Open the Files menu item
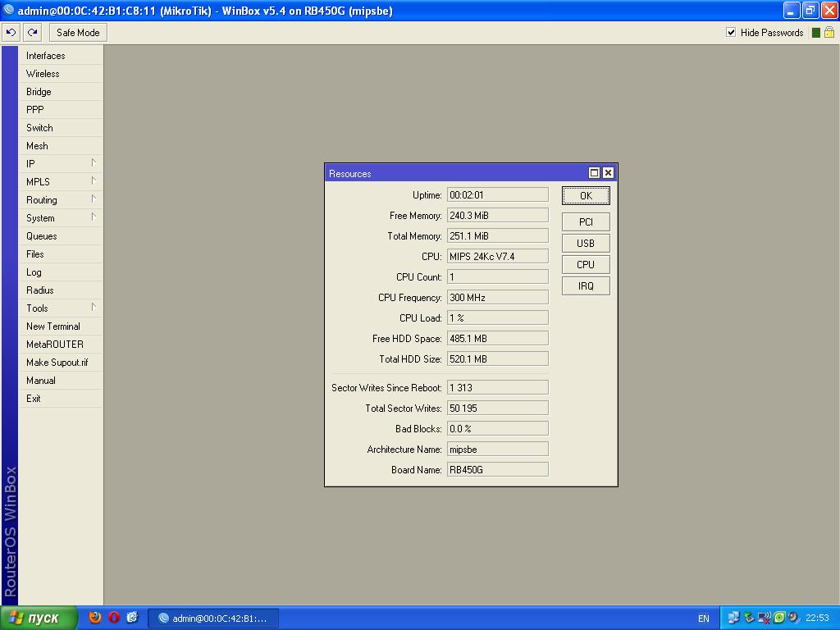Screen dimensions: 840x630 pos(60,254)
